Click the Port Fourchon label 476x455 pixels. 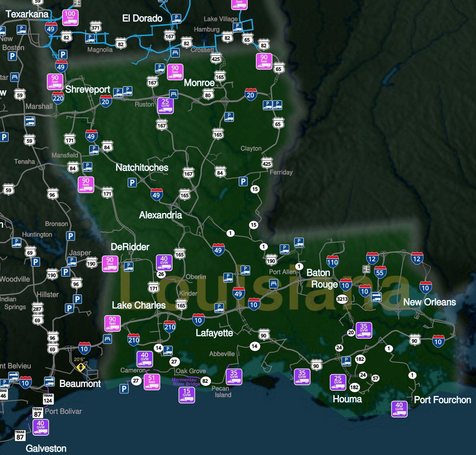click(443, 400)
